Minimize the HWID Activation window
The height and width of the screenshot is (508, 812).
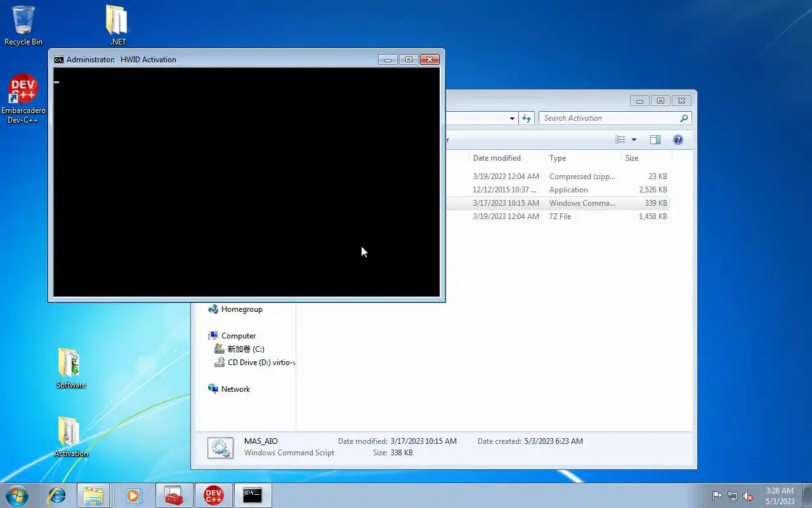coord(388,60)
